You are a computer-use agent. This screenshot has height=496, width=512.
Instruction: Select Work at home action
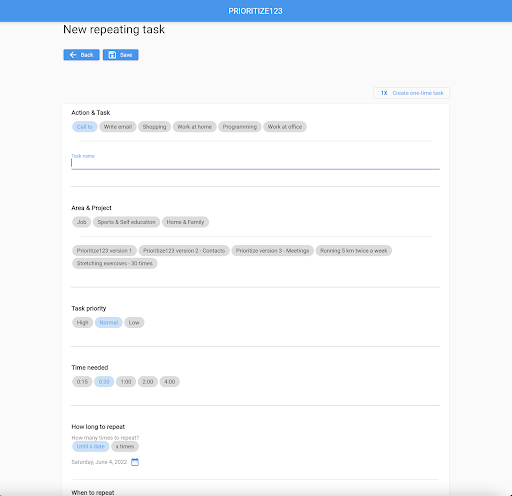click(x=194, y=127)
